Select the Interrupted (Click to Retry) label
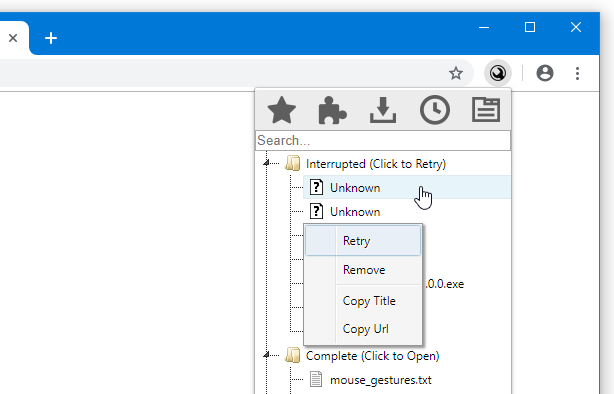 376,164
